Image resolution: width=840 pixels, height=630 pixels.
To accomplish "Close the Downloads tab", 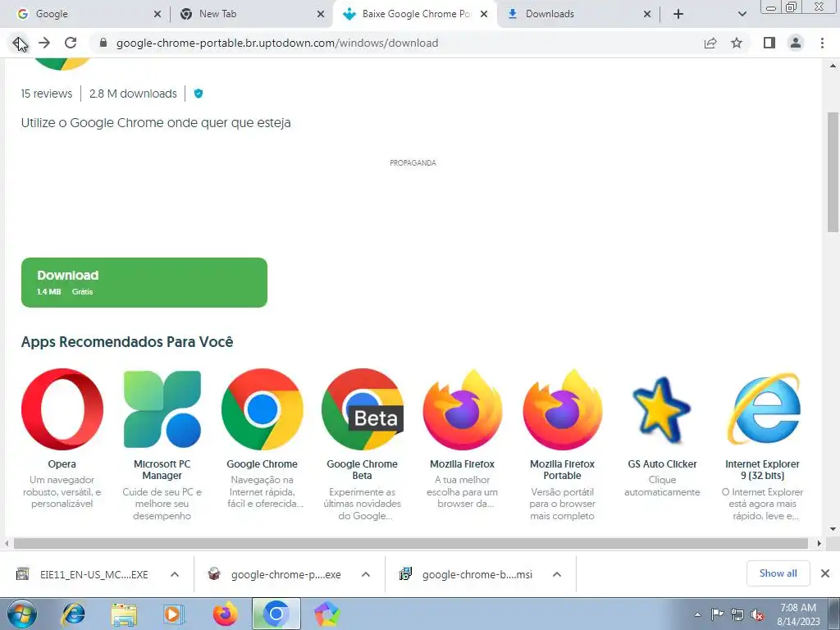I will click(x=647, y=14).
